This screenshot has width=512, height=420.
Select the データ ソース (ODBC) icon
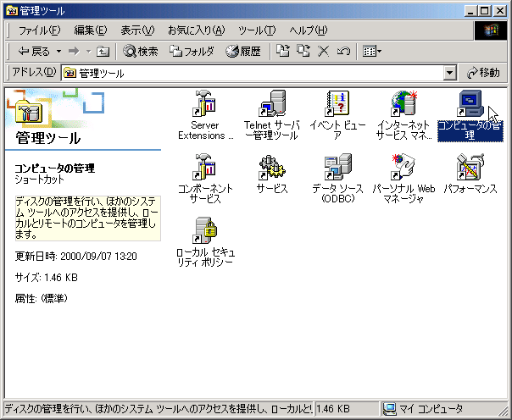[x=337, y=167]
